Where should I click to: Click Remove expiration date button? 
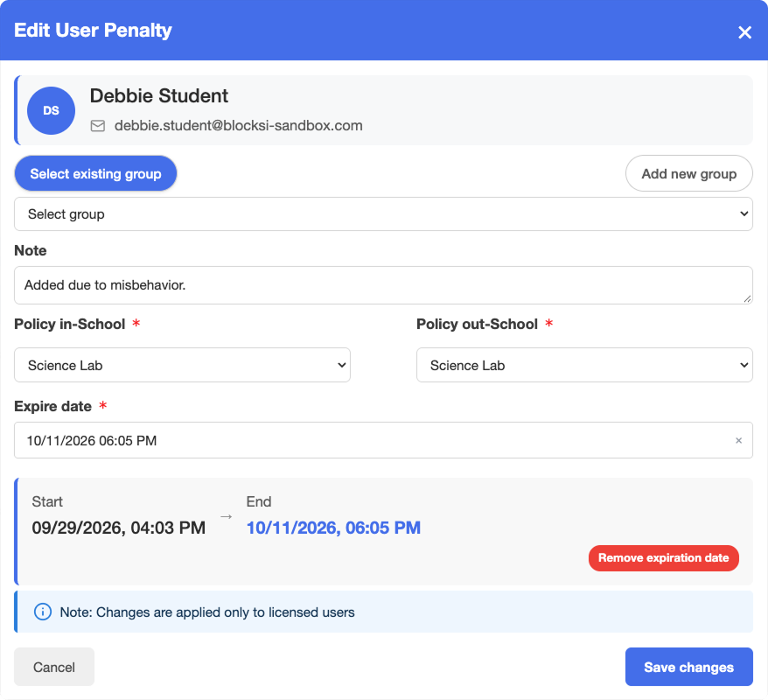pos(664,558)
